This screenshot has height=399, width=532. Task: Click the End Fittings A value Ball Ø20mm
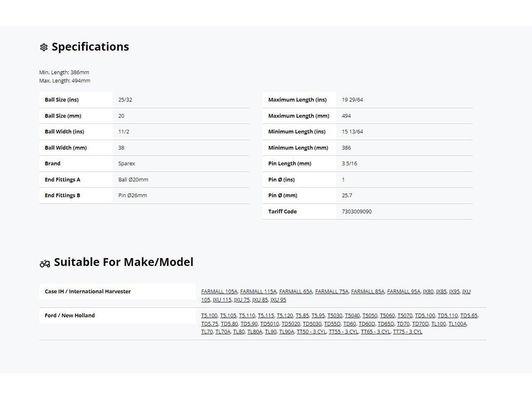[x=133, y=180]
